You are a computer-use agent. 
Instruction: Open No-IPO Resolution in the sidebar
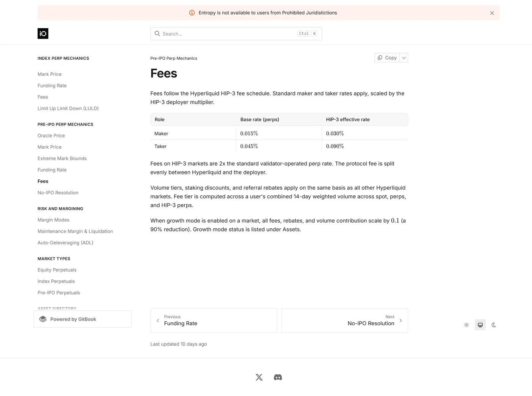coord(58,193)
